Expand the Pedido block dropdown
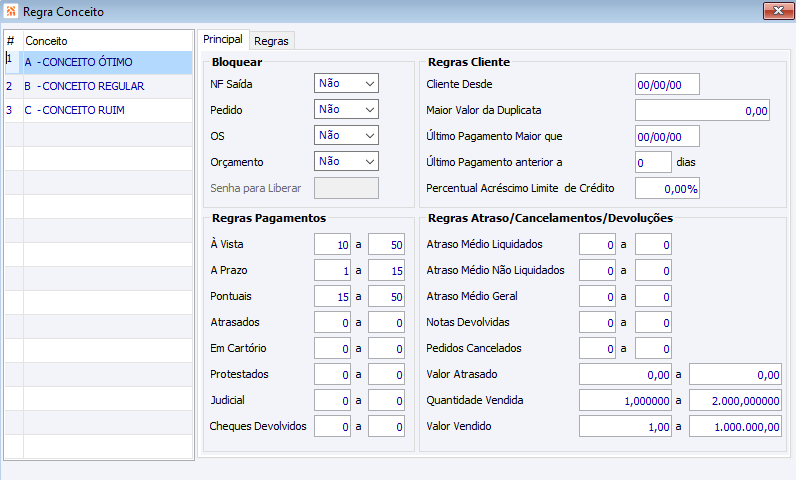 [346, 110]
